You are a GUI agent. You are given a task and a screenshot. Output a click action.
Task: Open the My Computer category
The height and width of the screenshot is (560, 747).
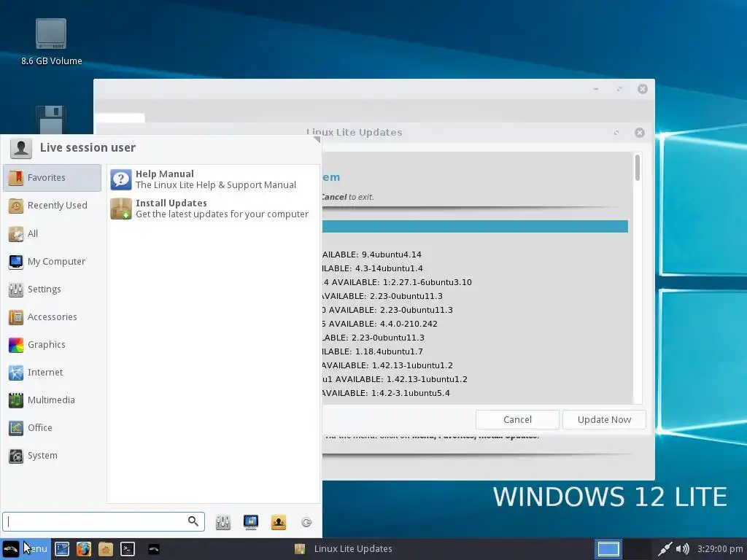coord(52,262)
